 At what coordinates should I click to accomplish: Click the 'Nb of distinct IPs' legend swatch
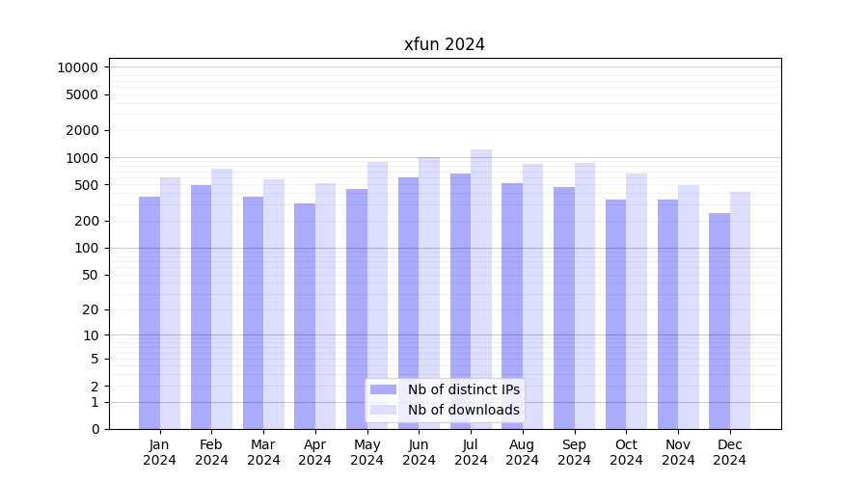tap(383, 389)
